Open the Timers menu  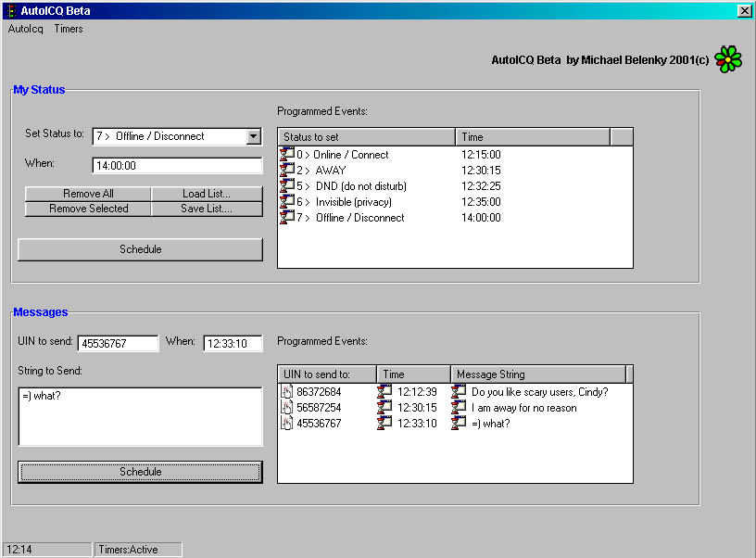(69, 29)
